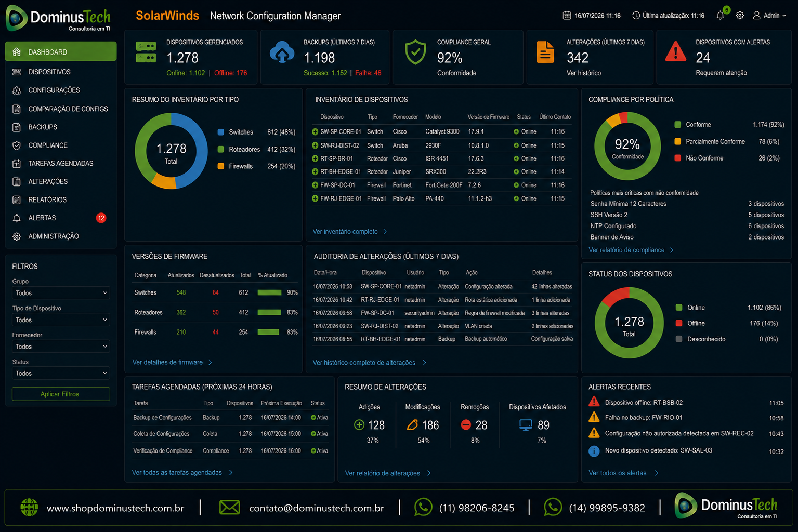This screenshot has height=532, width=798.
Task: Click the orange Firewalls legend swatch
Action: pos(221,166)
